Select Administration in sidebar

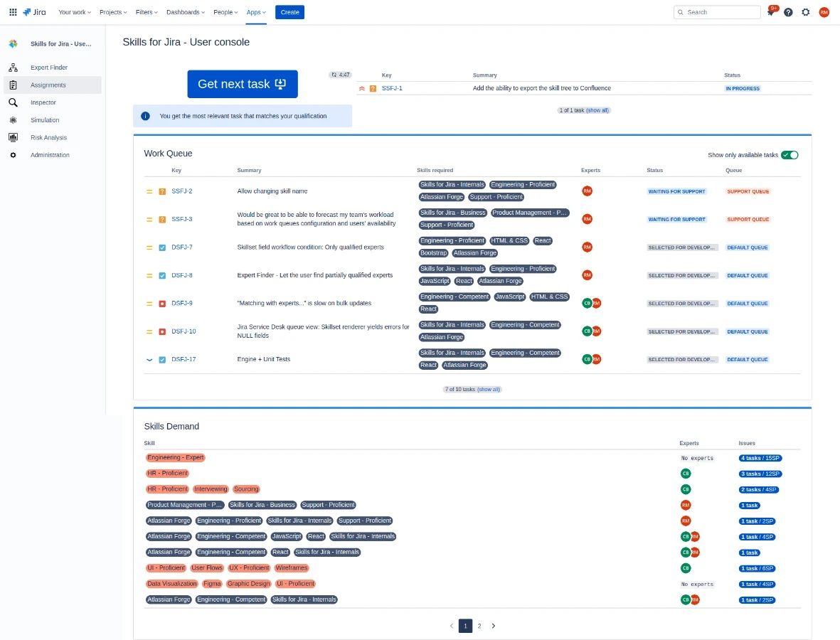pyautogui.click(x=53, y=155)
